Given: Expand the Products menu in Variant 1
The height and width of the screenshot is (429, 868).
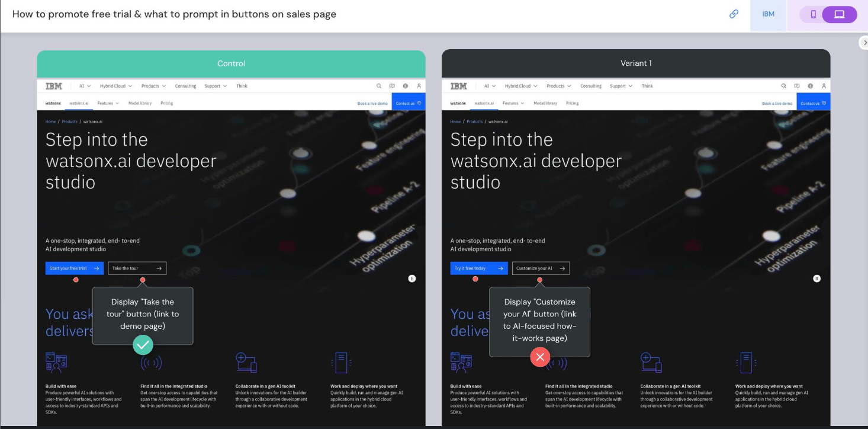Looking at the screenshot, I should (558, 86).
